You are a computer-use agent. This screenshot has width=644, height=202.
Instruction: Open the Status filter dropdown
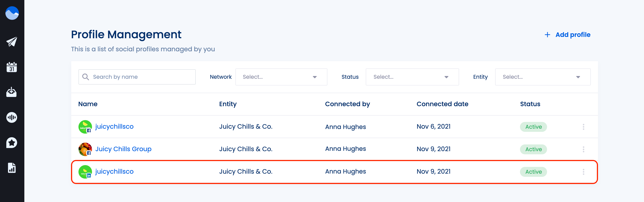click(412, 77)
